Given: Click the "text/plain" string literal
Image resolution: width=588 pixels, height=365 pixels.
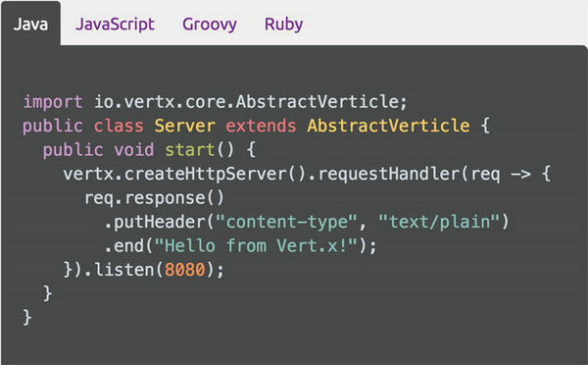Looking at the screenshot, I should pos(439,223).
